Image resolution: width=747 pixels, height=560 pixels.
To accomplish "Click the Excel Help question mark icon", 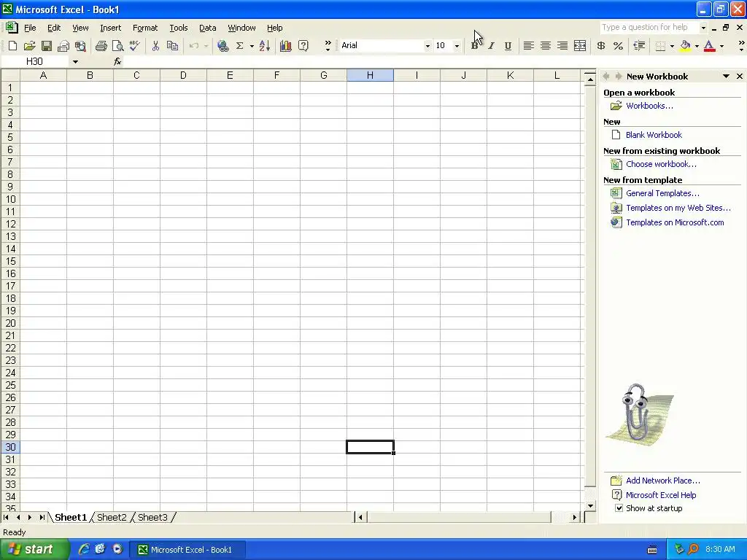I will (x=303, y=46).
